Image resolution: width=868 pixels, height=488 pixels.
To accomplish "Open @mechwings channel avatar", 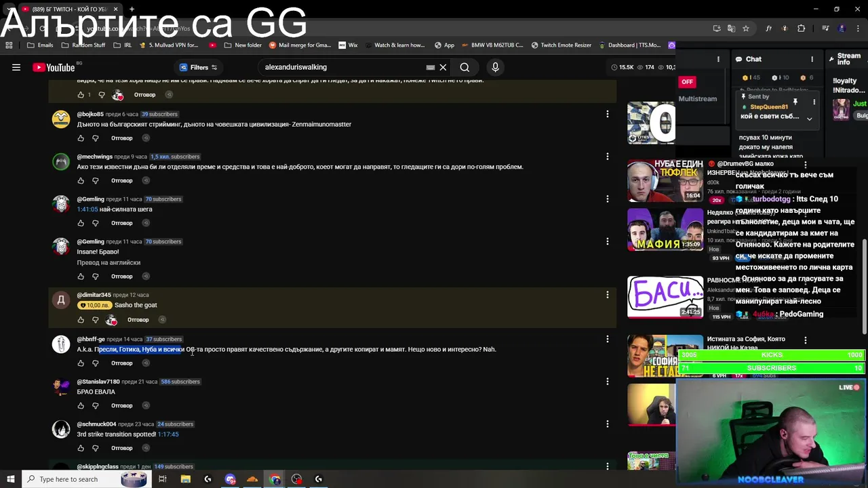I will click(61, 162).
